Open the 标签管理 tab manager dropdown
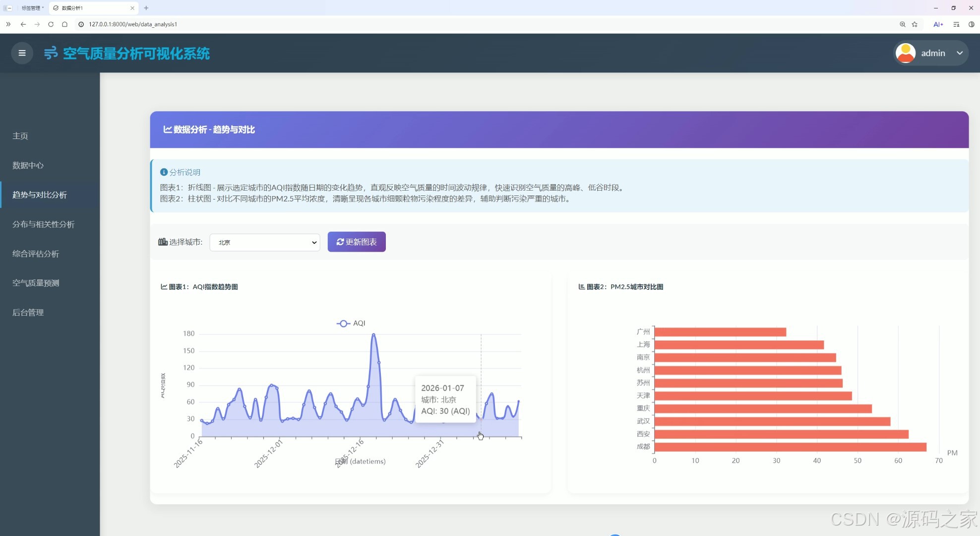 coord(32,8)
